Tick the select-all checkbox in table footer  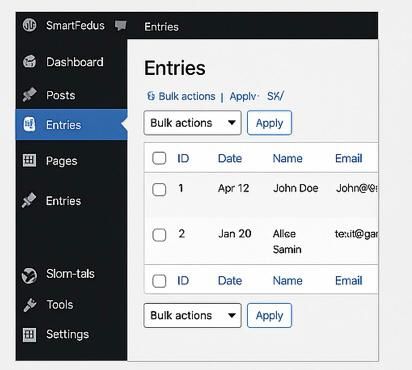point(159,281)
